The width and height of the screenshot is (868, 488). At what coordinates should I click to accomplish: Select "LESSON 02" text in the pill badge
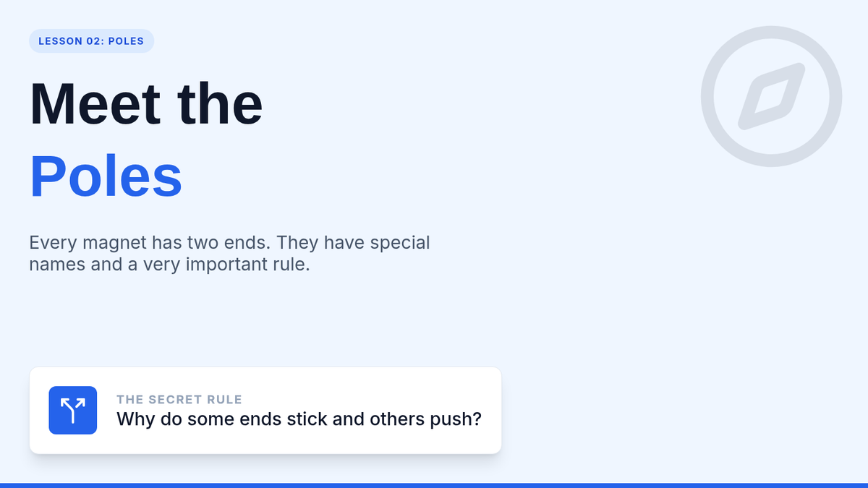click(x=69, y=41)
